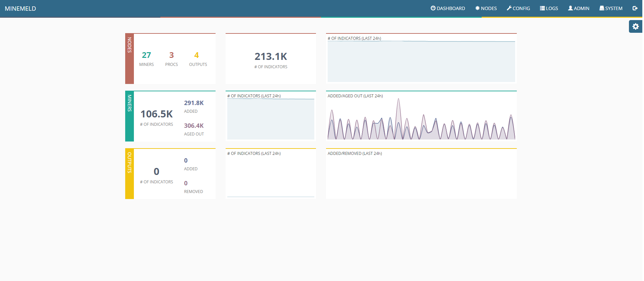Click the Config wrench icon
The width and height of the screenshot is (644, 281).
509,8
